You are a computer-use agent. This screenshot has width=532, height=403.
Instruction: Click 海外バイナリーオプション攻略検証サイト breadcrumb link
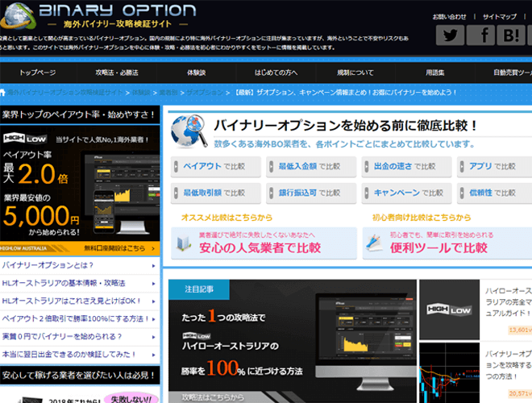point(65,92)
